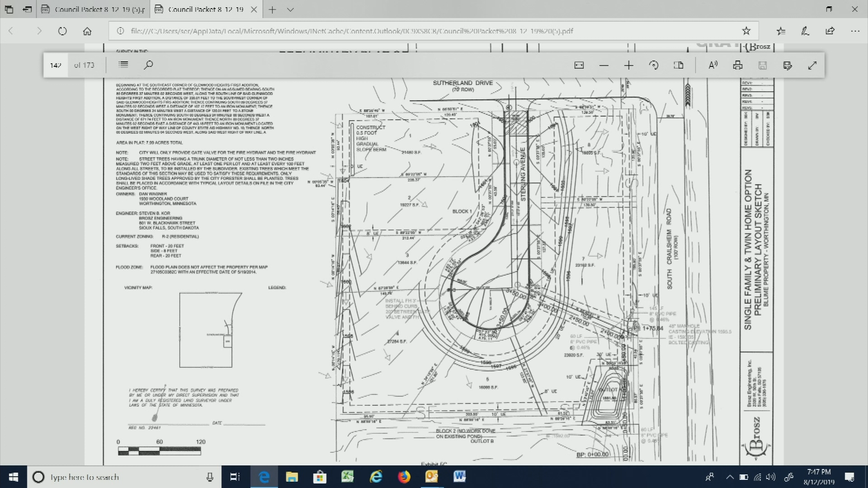Go back to previous page
This screenshot has width=868, height=488.
point(11,31)
